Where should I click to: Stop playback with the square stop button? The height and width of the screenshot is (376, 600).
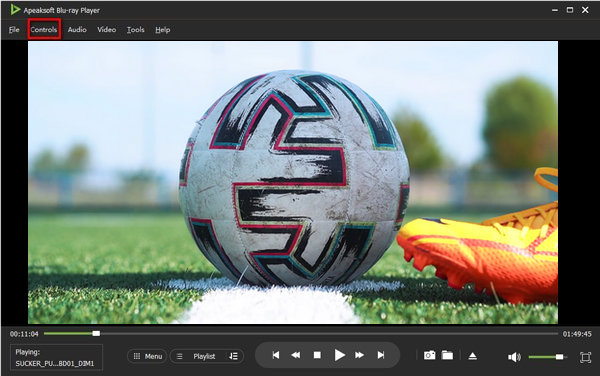317,355
